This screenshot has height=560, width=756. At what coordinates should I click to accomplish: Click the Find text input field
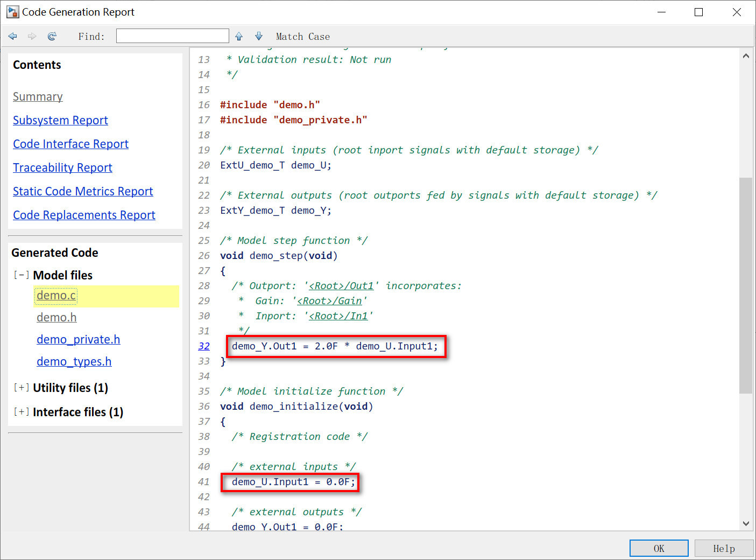[173, 36]
